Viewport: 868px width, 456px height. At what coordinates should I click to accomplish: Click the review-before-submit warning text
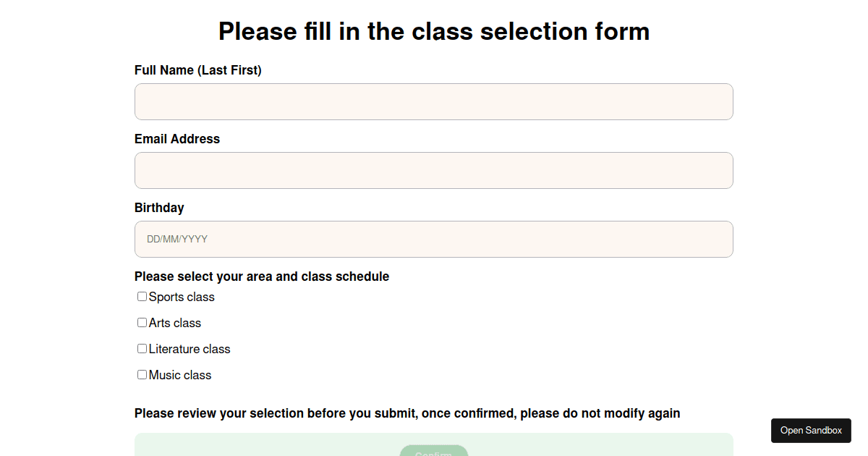[x=407, y=413]
